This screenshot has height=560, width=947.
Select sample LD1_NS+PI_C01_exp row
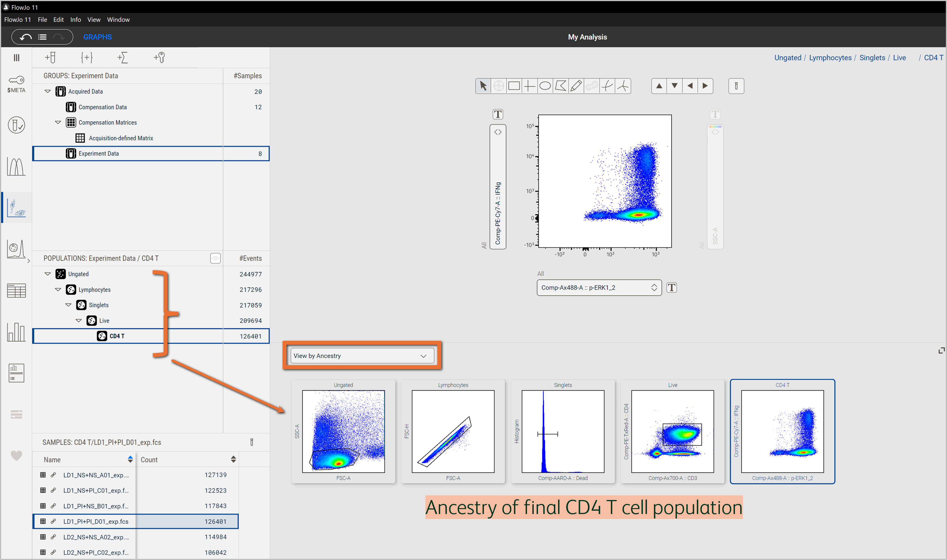pos(135,490)
